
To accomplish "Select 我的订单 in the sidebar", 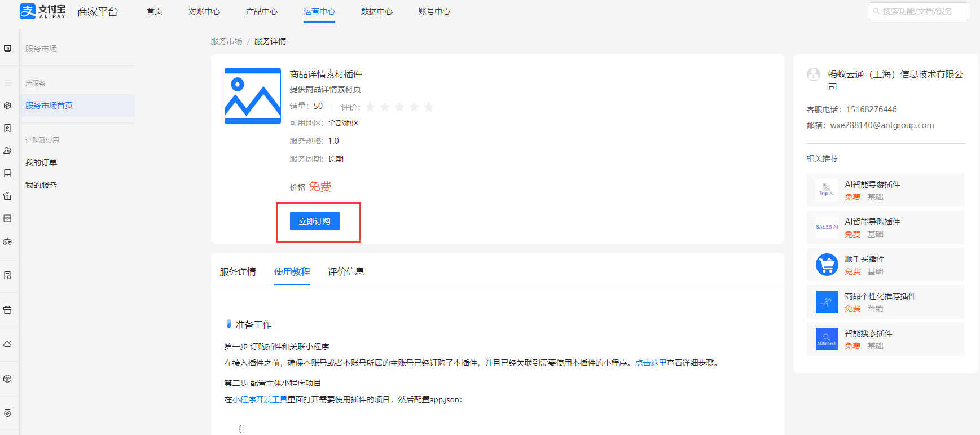I will (41, 162).
